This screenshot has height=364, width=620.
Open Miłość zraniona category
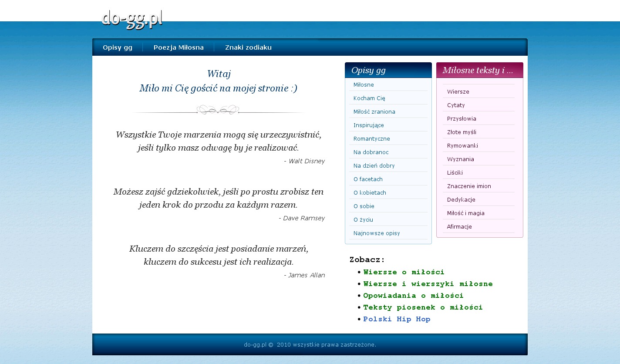click(374, 111)
